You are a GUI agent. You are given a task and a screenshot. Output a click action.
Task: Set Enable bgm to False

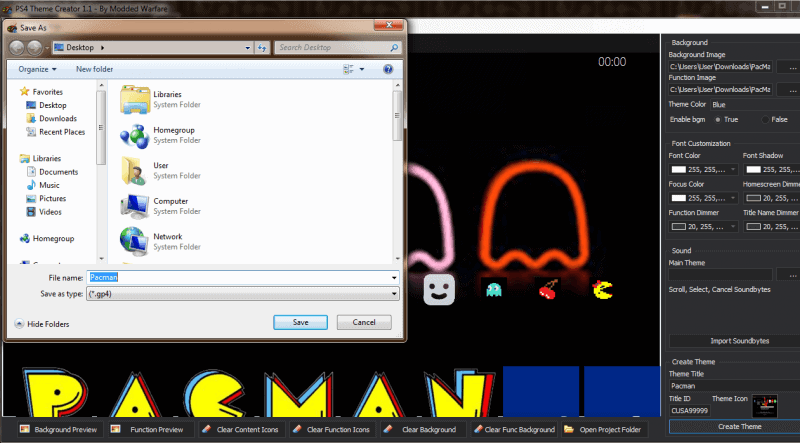[765, 119]
